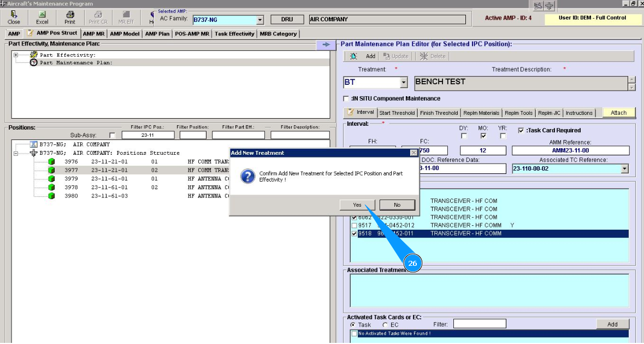Click Treatment Description scroll down arrow
This screenshot has height=344, width=644.
(x=632, y=87)
